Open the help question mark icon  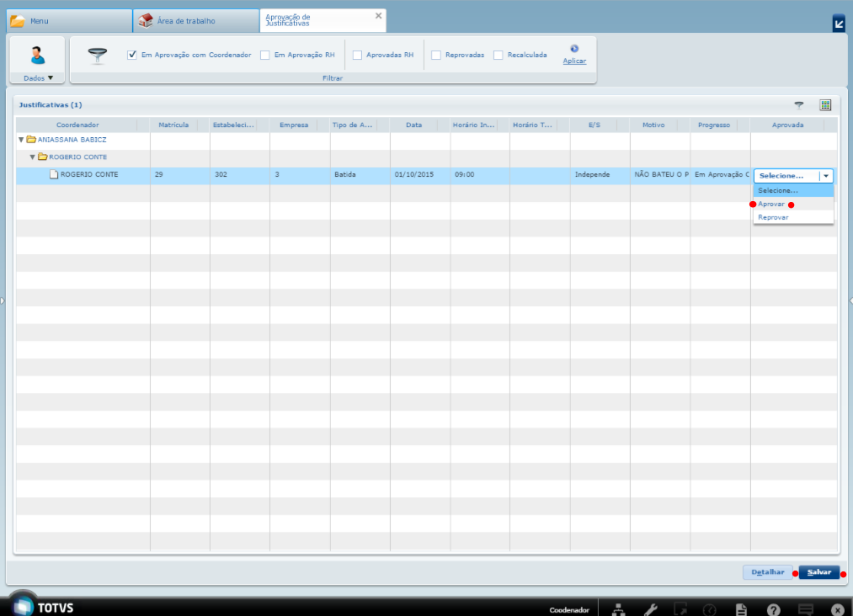click(774, 610)
